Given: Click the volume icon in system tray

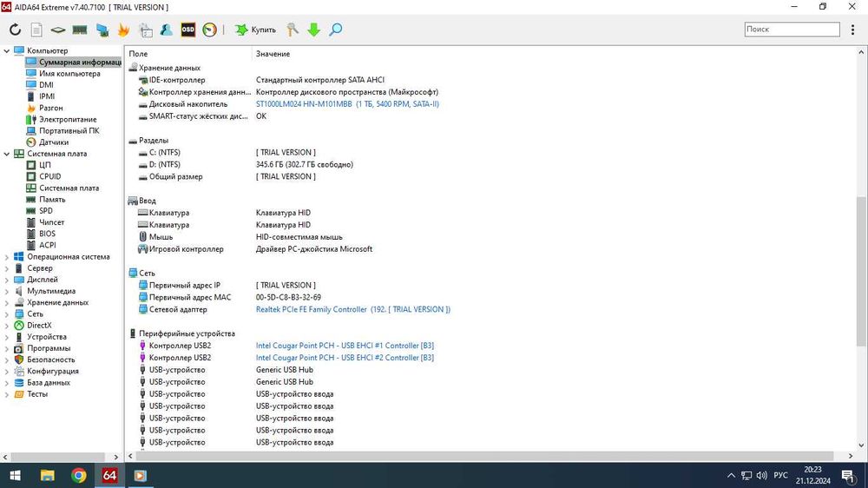Looking at the screenshot, I should coord(762,475).
